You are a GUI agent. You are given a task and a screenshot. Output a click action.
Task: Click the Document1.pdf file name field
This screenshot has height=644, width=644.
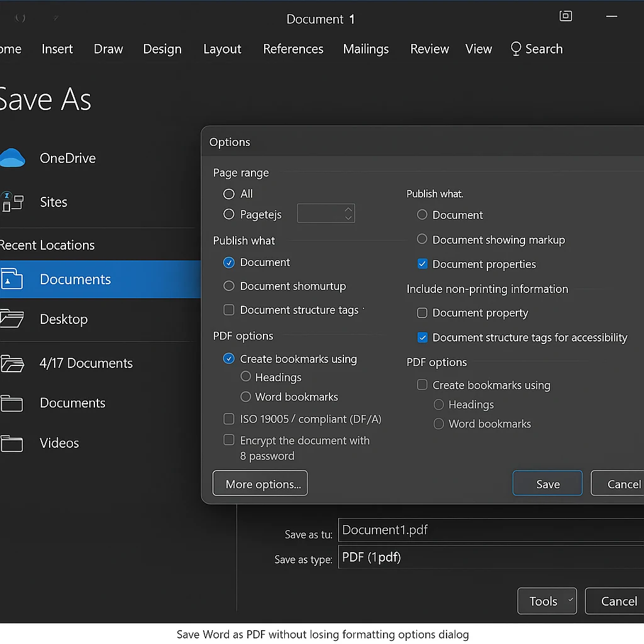491,530
